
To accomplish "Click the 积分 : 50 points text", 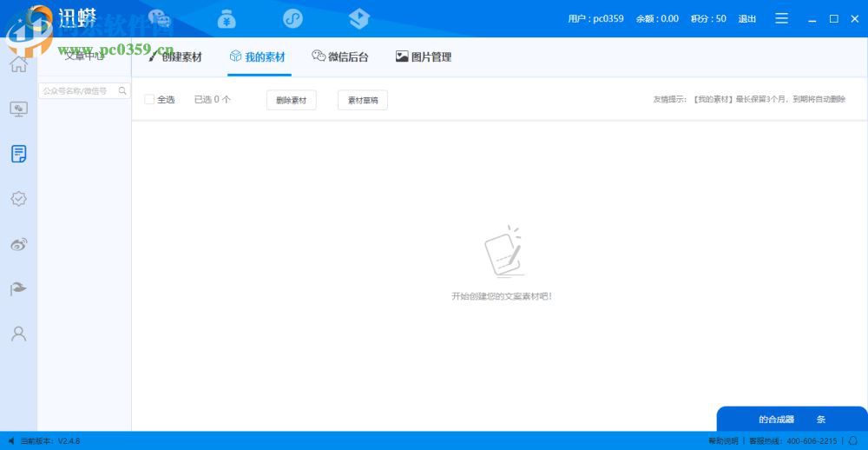I will pos(708,19).
